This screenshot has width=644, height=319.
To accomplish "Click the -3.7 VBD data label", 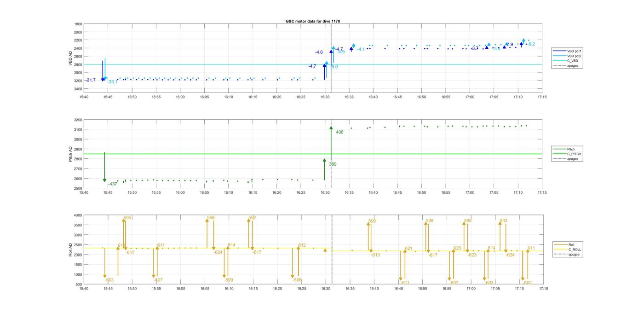I will pyautogui.click(x=475, y=48).
